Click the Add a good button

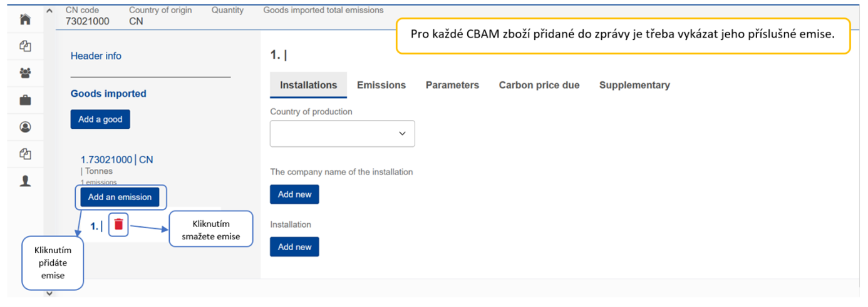100,119
